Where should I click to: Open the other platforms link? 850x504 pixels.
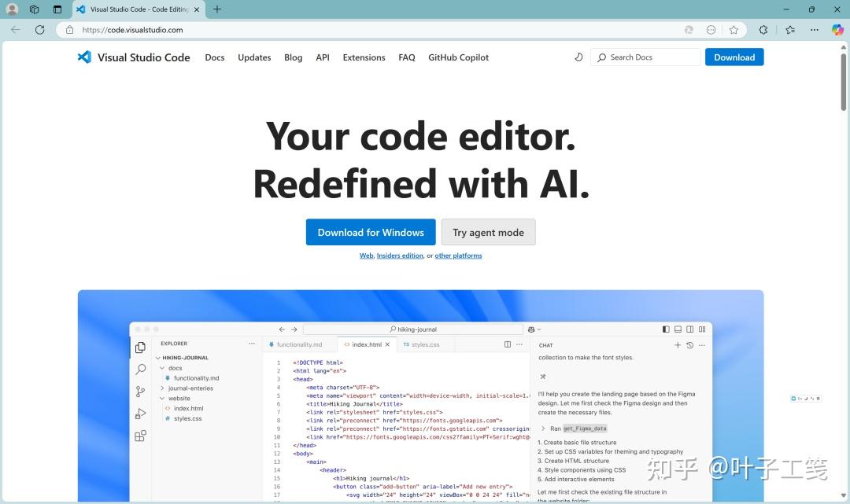pos(458,256)
